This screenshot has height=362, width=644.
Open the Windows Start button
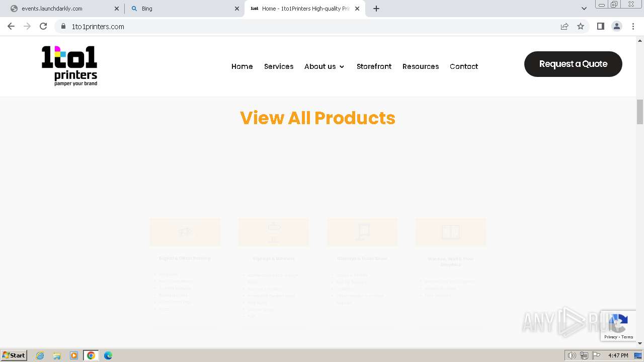14,355
